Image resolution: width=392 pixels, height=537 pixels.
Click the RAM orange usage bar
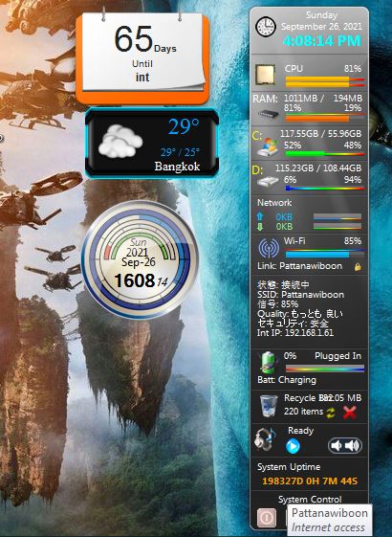325,118
